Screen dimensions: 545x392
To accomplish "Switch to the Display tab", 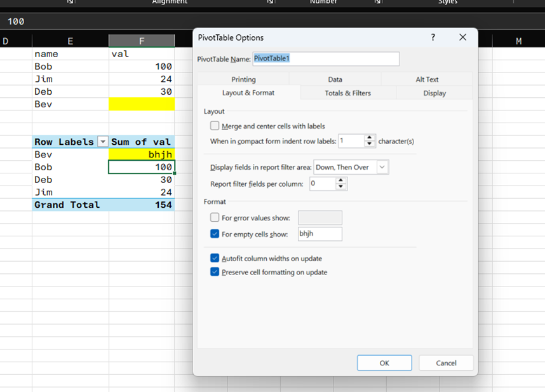I will point(434,93).
